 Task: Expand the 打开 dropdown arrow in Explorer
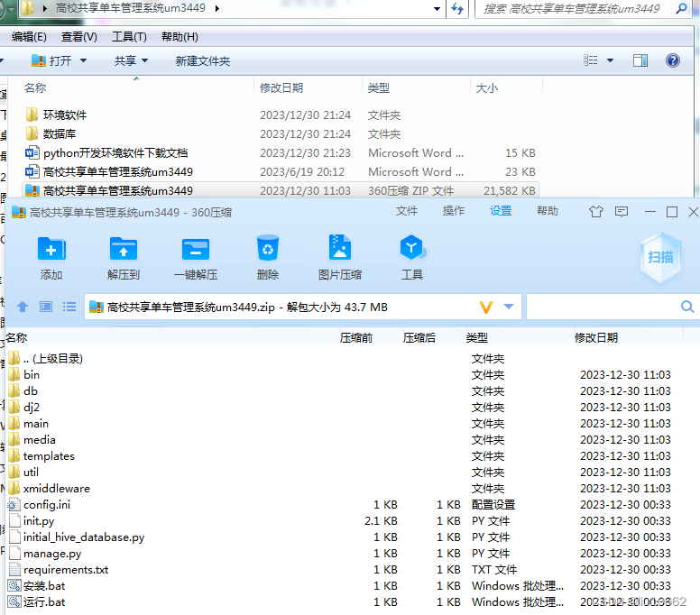pos(83,60)
